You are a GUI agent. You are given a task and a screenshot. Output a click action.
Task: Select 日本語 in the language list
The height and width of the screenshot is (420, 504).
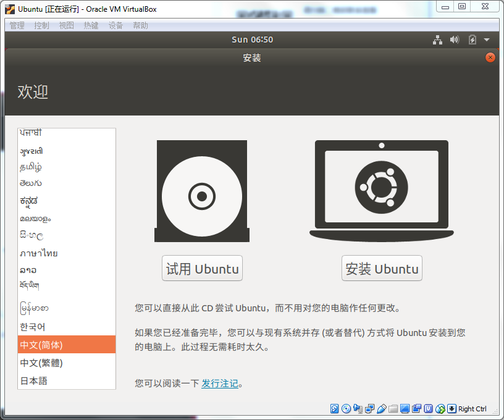pyautogui.click(x=67, y=381)
